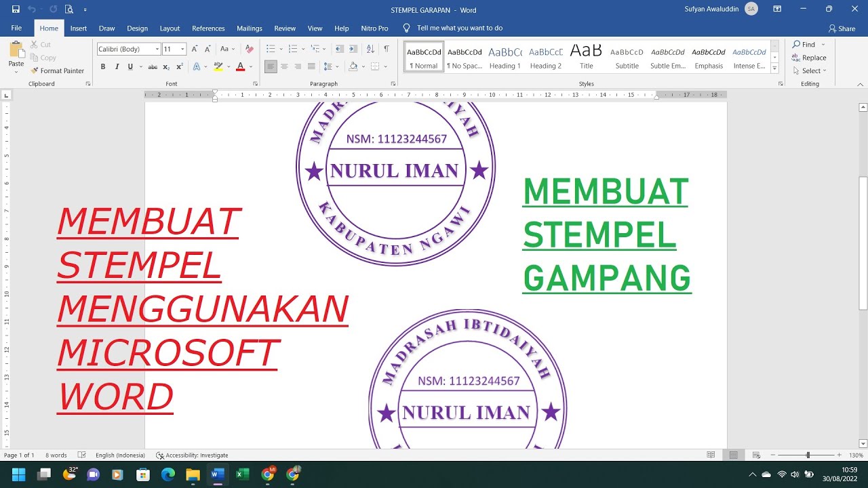Image resolution: width=868 pixels, height=488 pixels.
Task: Open the Nitro Pro tab
Action: point(375,28)
